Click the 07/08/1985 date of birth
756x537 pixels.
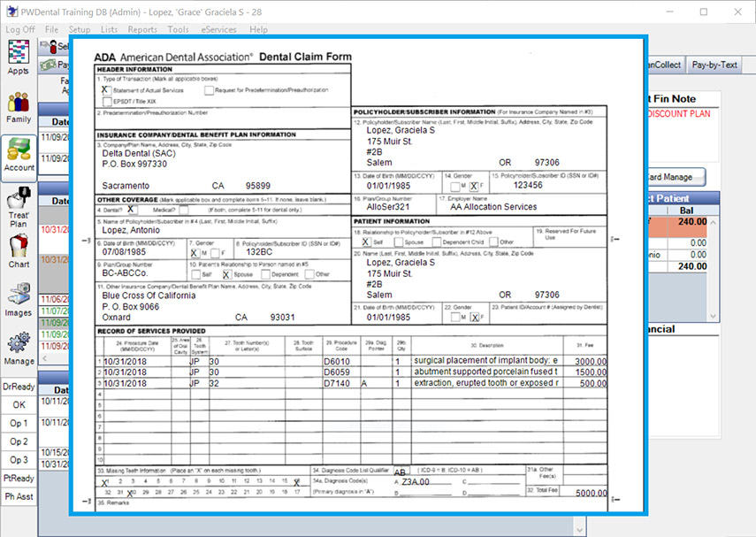(x=124, y=252)
